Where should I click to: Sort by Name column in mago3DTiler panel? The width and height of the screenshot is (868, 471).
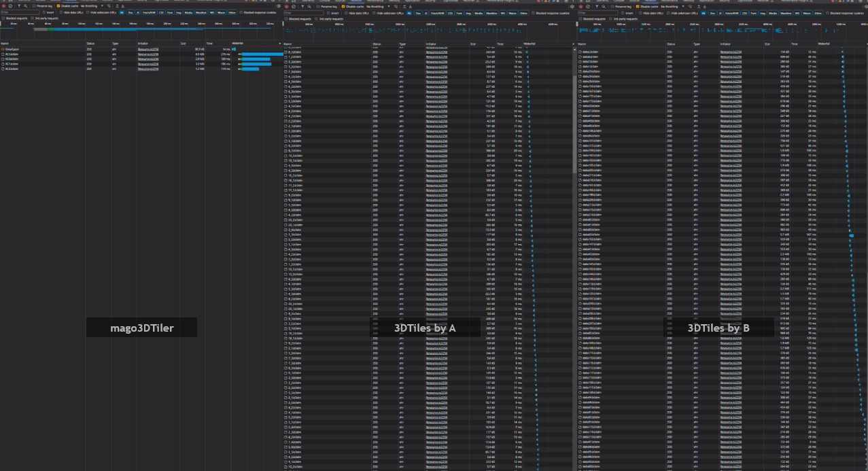pyautogui.click(x=42, y=43)
